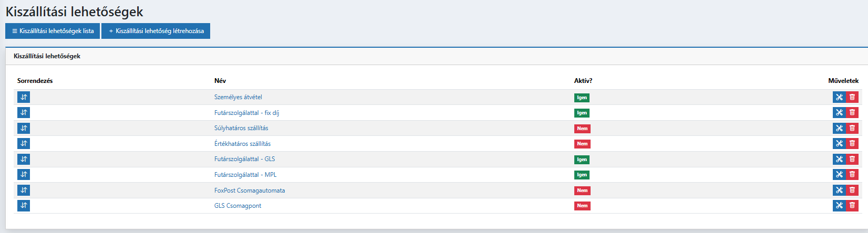Delete Személyes átvétel with trash icon
Viewport: 868px width, 233px height.
pyautogui.click(x=852, y=97)
